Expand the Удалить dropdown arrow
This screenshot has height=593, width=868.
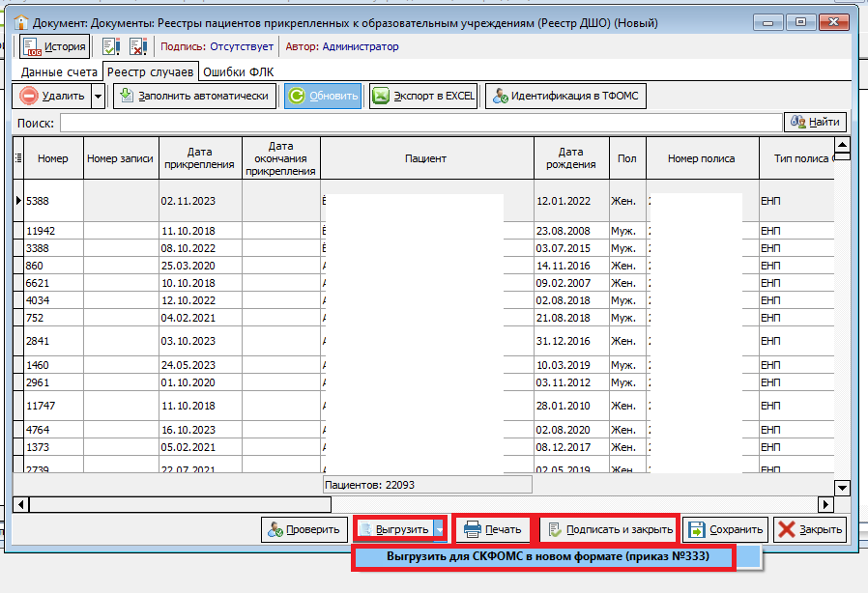point(98,96)
